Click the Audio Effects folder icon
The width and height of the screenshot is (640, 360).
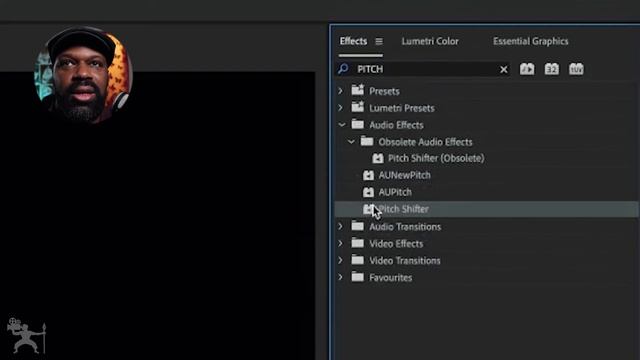tap(358, 124)
